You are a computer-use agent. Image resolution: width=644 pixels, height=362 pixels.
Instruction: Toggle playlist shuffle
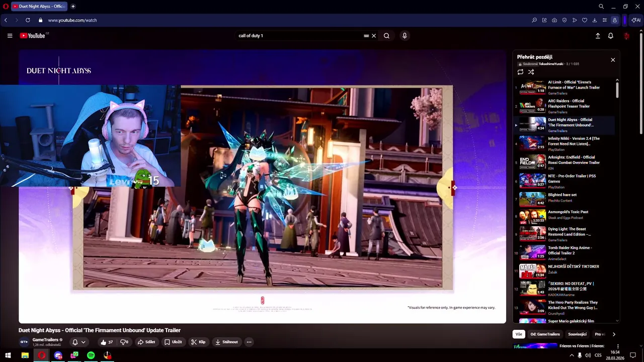pyautogui.click(x=531, y=72)
